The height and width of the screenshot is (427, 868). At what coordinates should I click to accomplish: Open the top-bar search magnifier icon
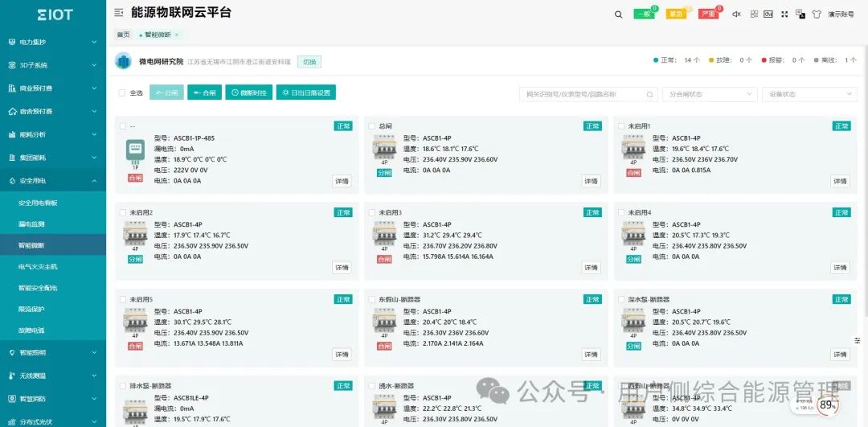click(618, 14)
